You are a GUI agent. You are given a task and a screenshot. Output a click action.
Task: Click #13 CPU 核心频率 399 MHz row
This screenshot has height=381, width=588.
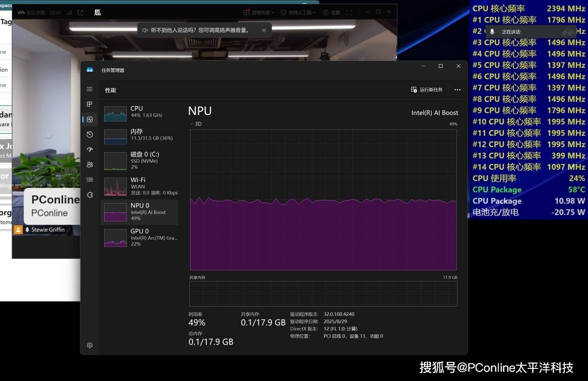[529, 156]
